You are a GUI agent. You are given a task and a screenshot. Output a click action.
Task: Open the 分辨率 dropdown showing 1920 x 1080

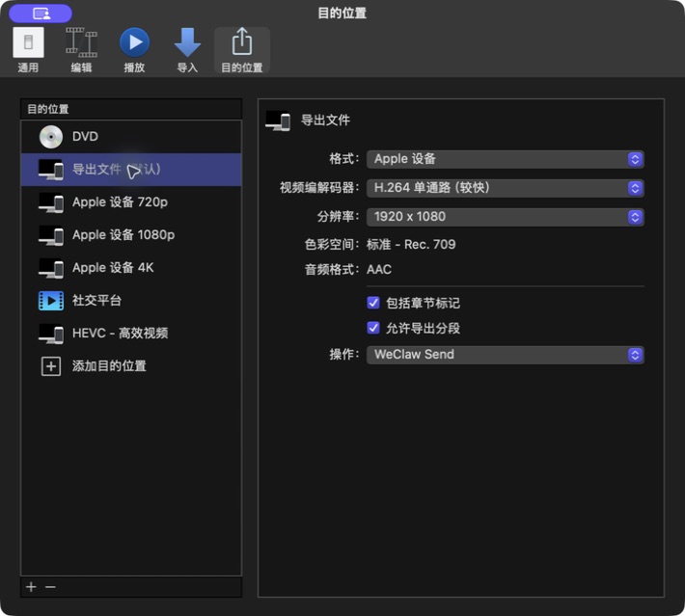click(505, 217)
